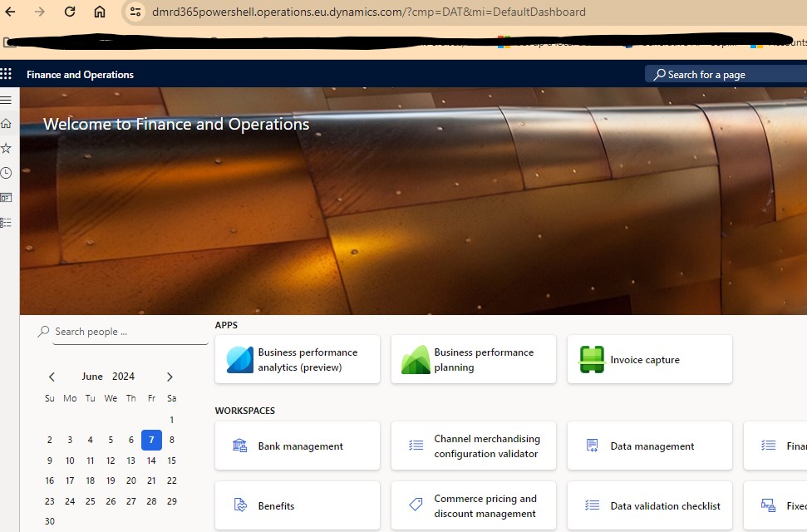Open Channel merchandising configuration validator workspace

(x=474, y=446)
